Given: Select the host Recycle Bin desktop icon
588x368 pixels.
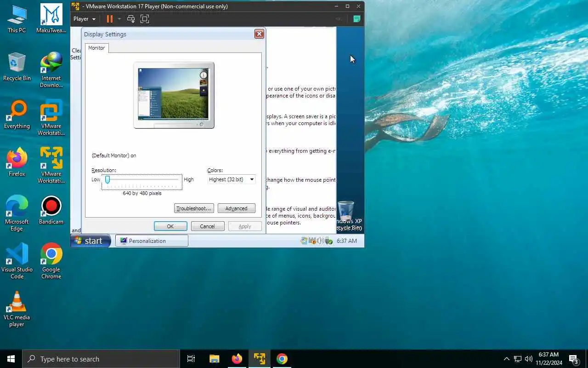Looking at the screenshot, I should click(17, 67).
